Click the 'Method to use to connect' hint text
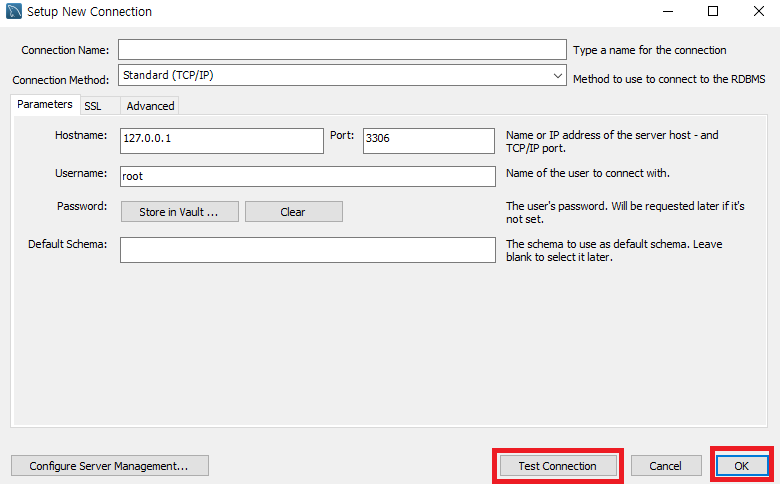780x484 pixels. [669, 79]
